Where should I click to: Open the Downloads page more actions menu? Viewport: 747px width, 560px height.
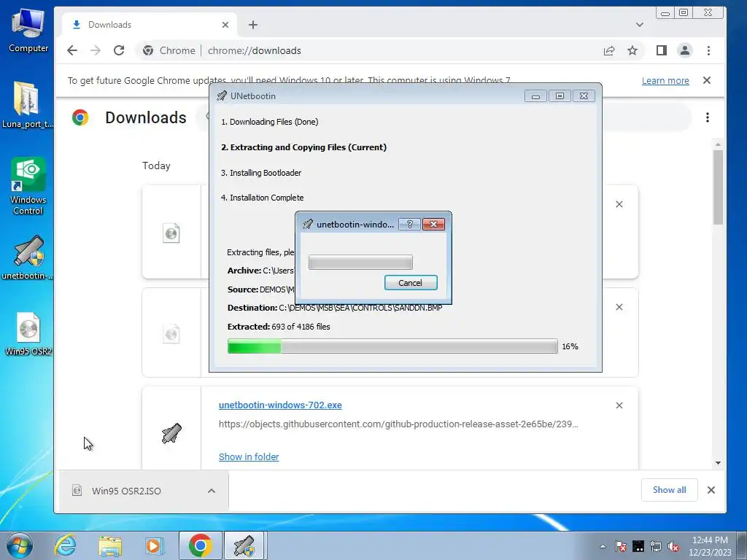coord(708,117)
